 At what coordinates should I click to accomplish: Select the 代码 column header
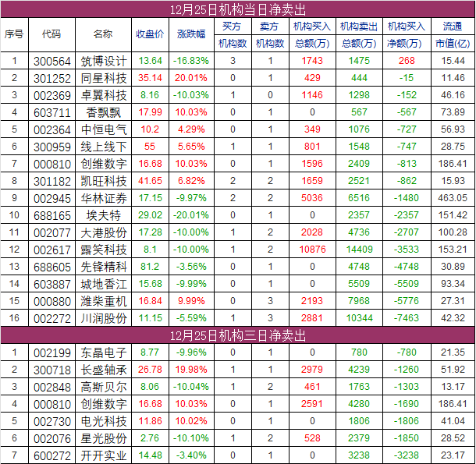click(x=52, y=34)
